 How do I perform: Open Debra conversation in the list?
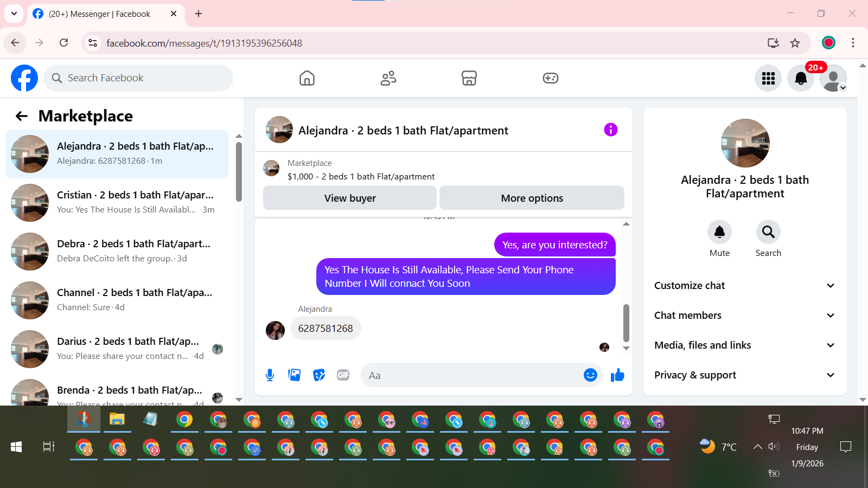(x=117, y=252)
